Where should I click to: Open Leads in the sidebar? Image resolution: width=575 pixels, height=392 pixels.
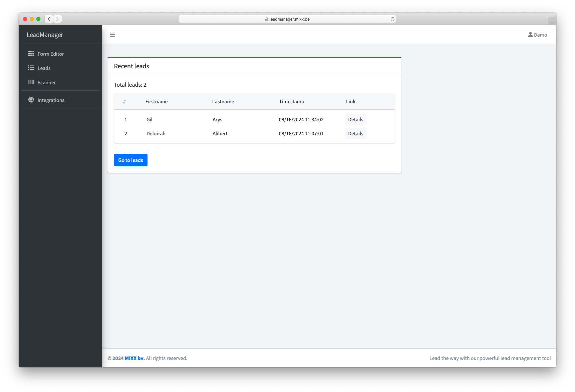tap(60, 68)
